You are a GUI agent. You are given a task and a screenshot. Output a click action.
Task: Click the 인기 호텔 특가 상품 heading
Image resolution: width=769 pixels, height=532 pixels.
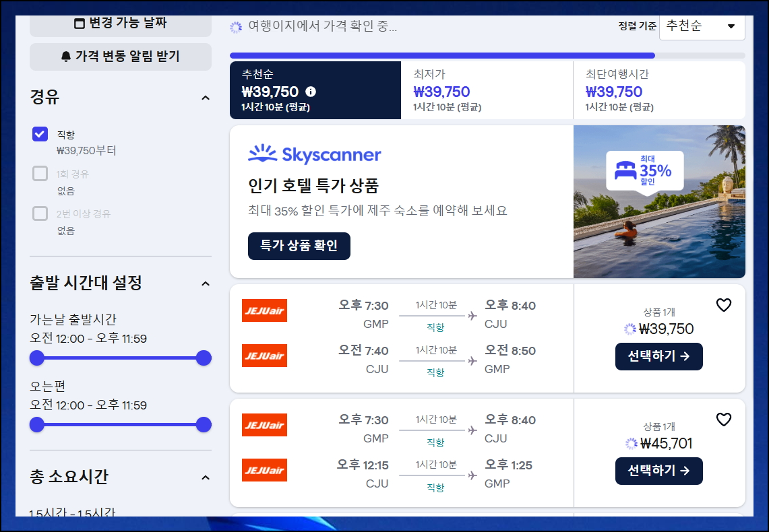coord(313,186)
